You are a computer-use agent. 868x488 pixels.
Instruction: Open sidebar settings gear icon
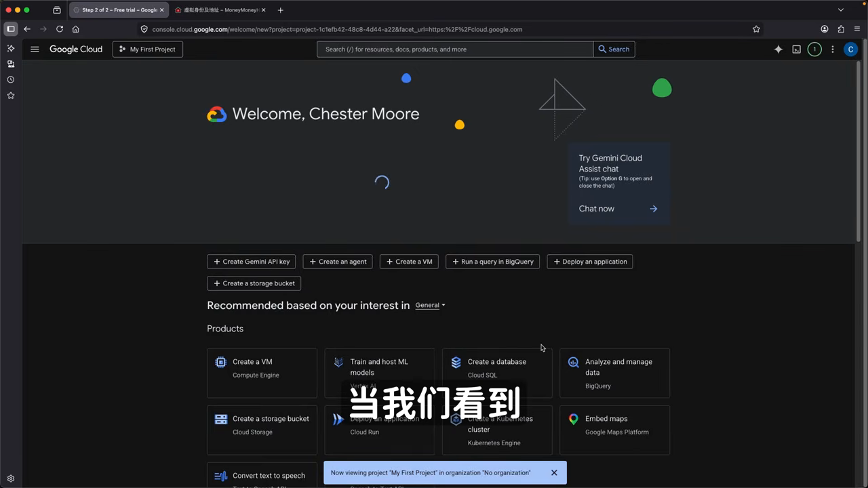[x=11, y=479]
